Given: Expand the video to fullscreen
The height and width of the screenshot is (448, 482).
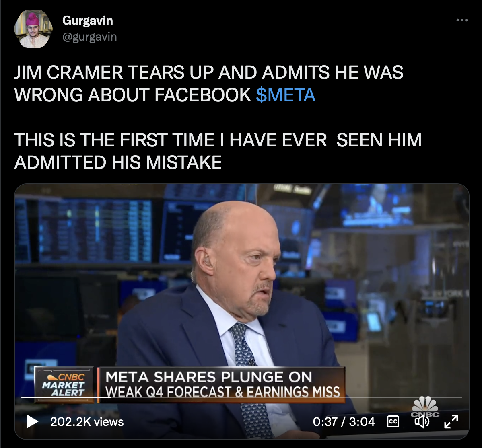Looking at the screenshot, I should coord(451,421).
